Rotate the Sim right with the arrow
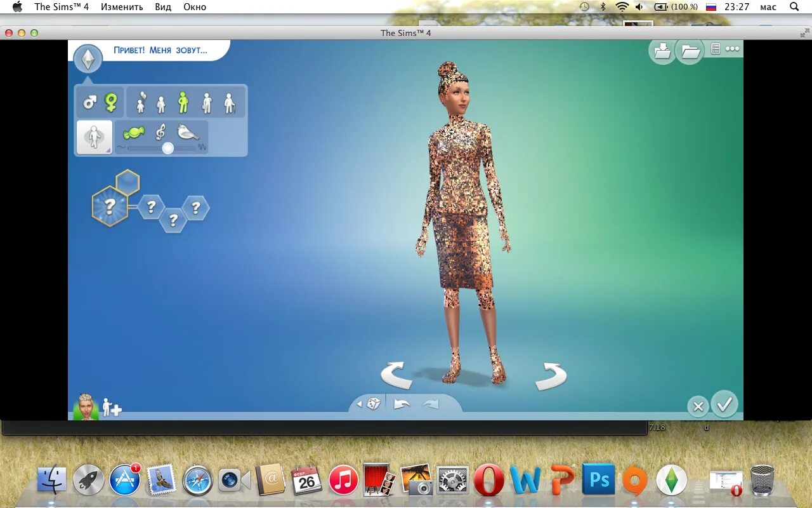This screenshot has height=508, width=812. 550,375
